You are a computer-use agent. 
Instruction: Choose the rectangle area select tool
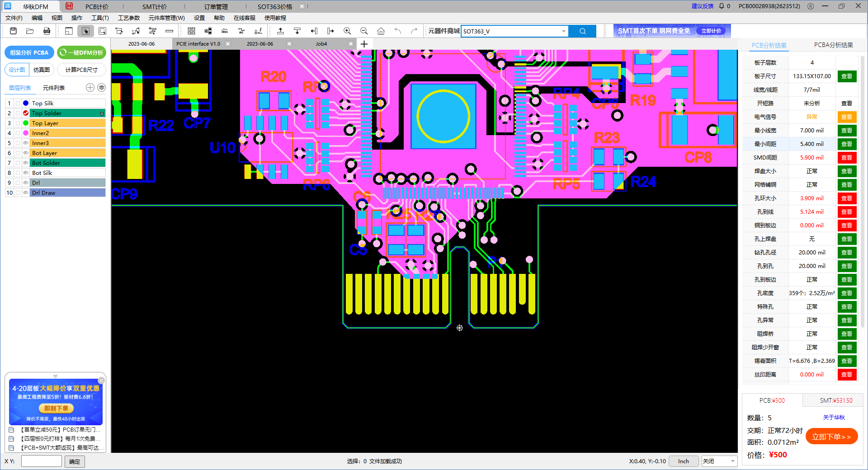[x=102, y=31]
